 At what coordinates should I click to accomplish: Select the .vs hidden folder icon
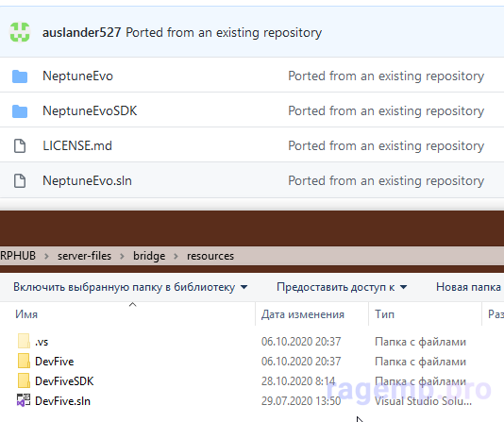pos(24,342)
